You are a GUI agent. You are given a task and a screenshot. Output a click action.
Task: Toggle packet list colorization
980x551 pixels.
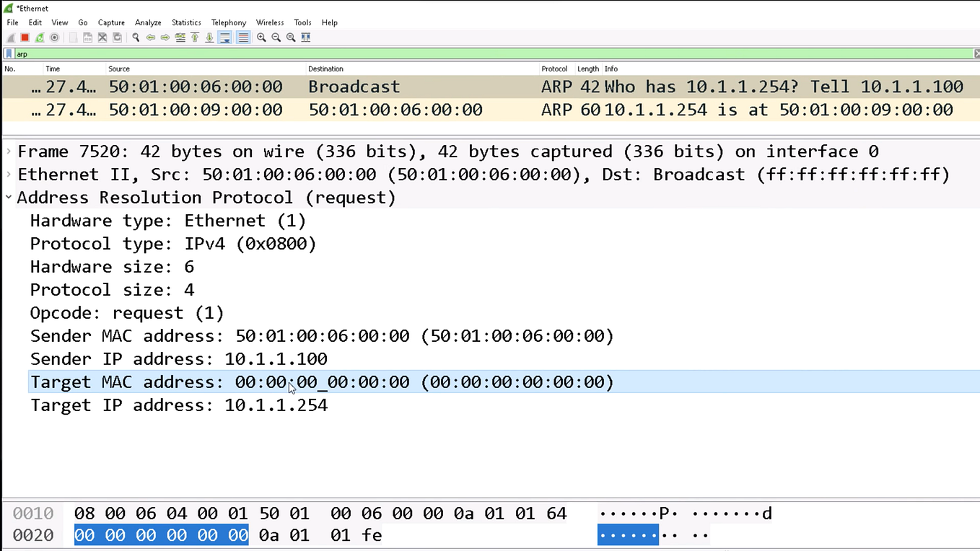[x=242, y=38]
